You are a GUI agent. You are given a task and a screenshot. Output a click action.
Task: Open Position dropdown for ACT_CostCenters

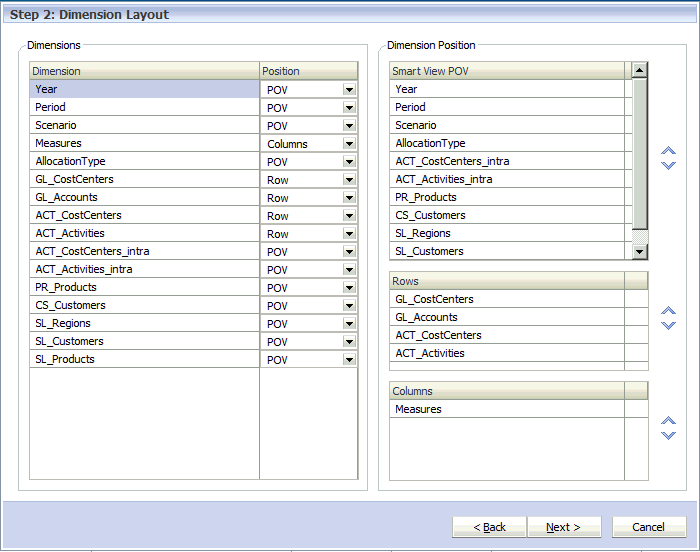(349, 216)
